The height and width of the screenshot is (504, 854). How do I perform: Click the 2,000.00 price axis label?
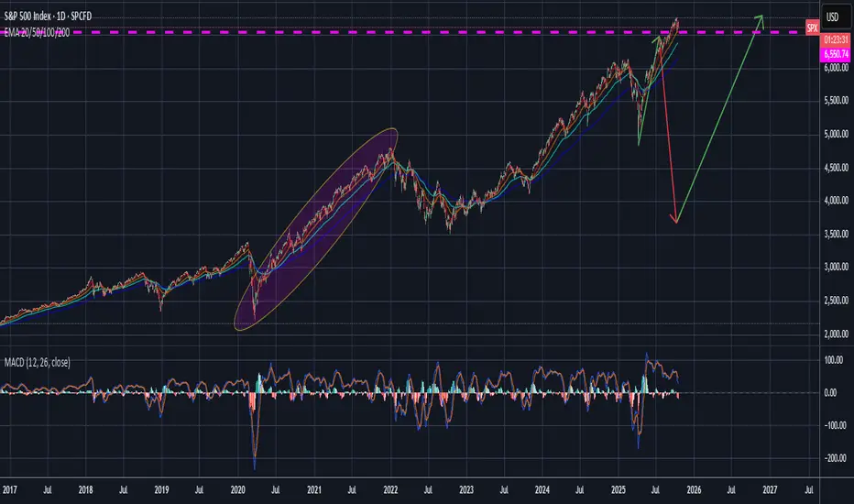(836, 334)
